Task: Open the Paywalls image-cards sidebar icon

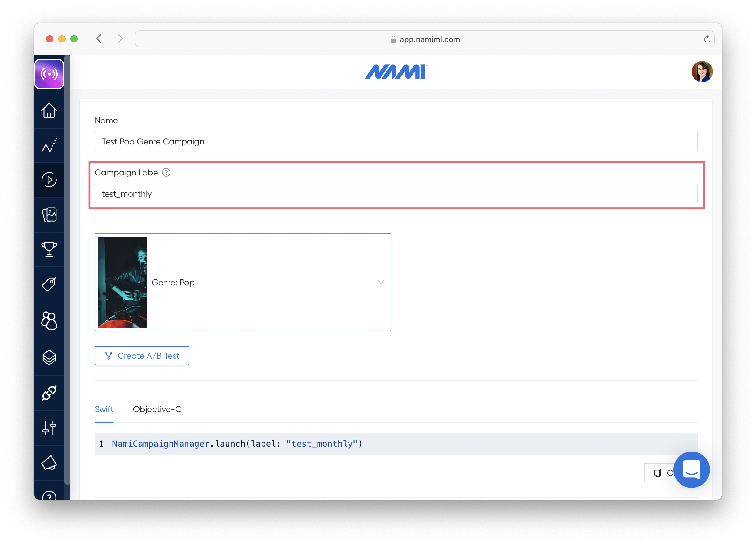Action: pyautogui.click(x=49, y=215)
